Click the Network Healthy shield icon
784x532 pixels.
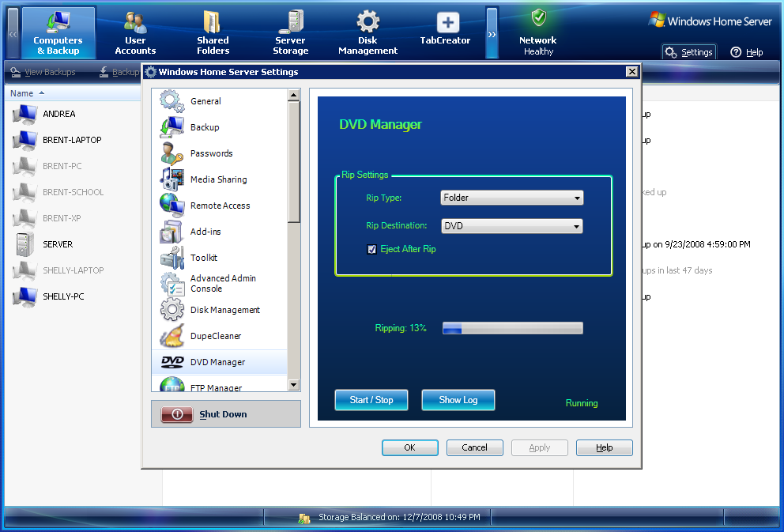coord(538,19)
